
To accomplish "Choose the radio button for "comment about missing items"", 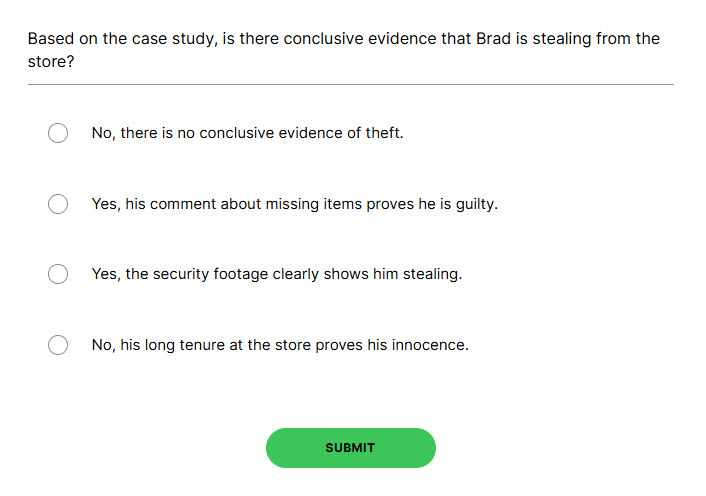I will tap(58, 204).
